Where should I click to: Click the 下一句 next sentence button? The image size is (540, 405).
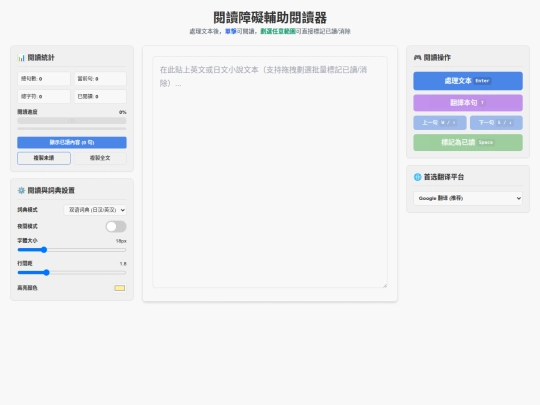(x=496, y=123)
